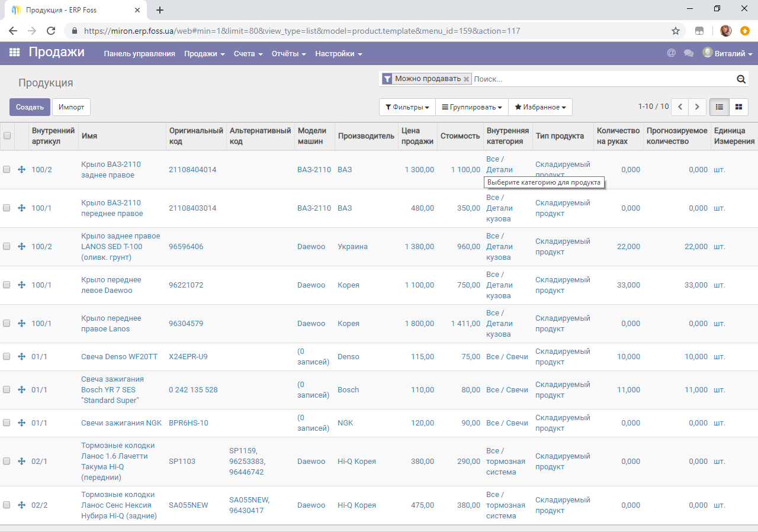Viewport: 758px width, 532px height.
Task: Click the 1-10 / 10 pager counter
Action: 653,107
